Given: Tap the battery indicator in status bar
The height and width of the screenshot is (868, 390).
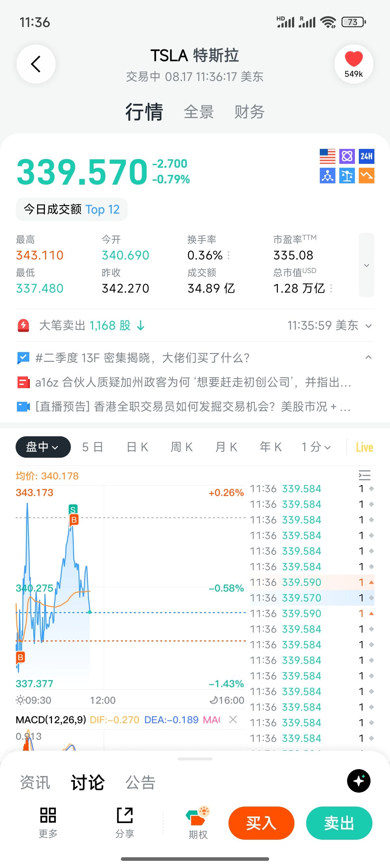Looking at the screenshot, I should pyautogui.click(x=354, y=22).
